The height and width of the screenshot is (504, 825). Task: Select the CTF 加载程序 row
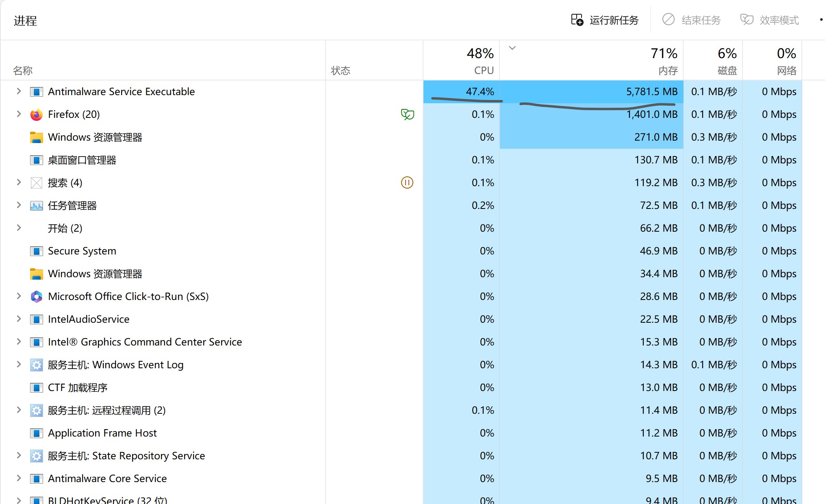coord(406,388)
